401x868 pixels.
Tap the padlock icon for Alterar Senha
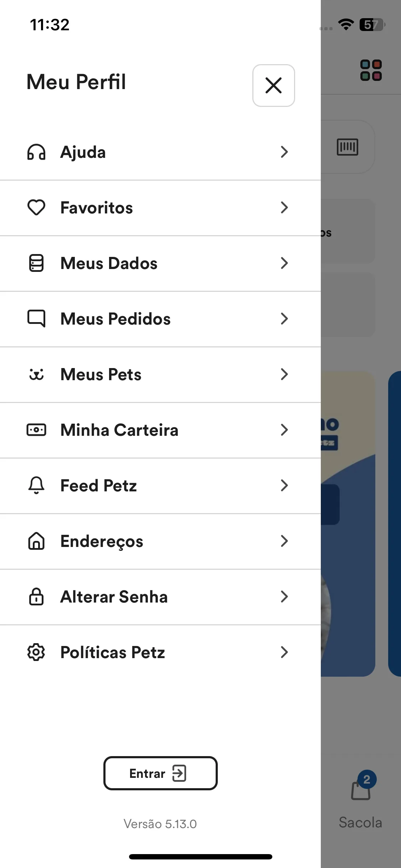coord(36,596)
